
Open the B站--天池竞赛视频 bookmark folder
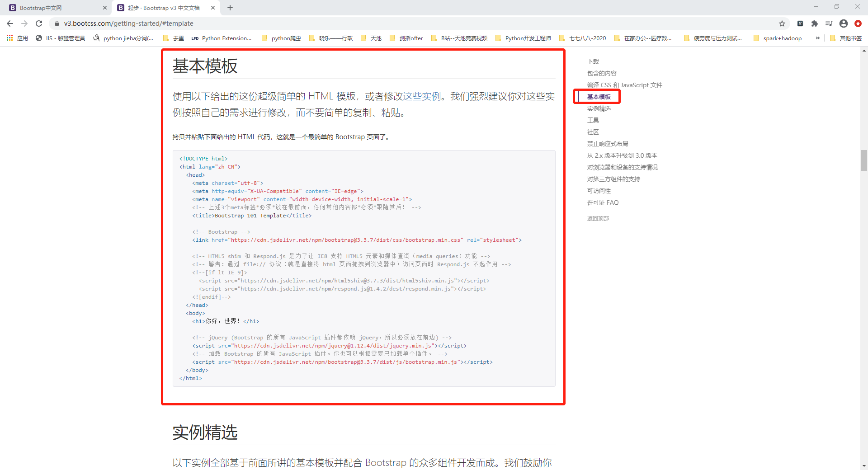click(x=459, y=38)
